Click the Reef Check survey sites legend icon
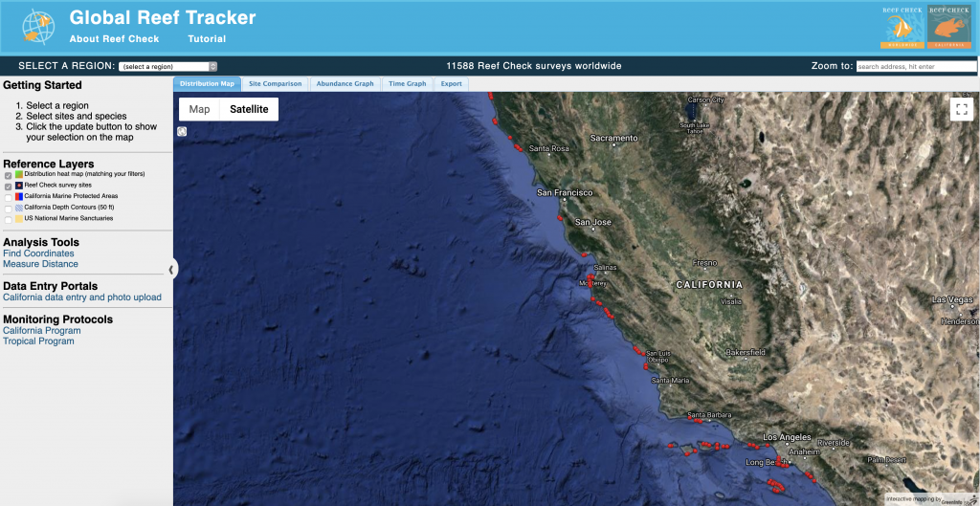This screenshot has width=980, height=506. (x=19, y=186)
